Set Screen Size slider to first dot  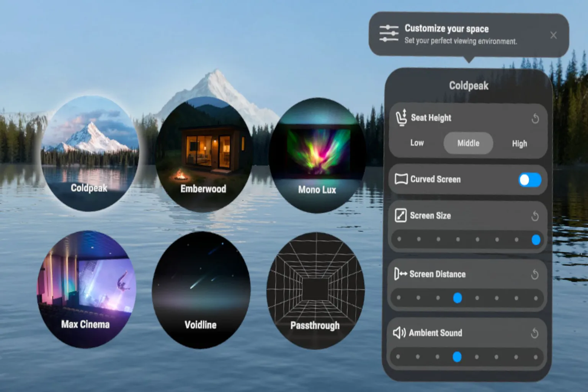(x=399, y=239)
